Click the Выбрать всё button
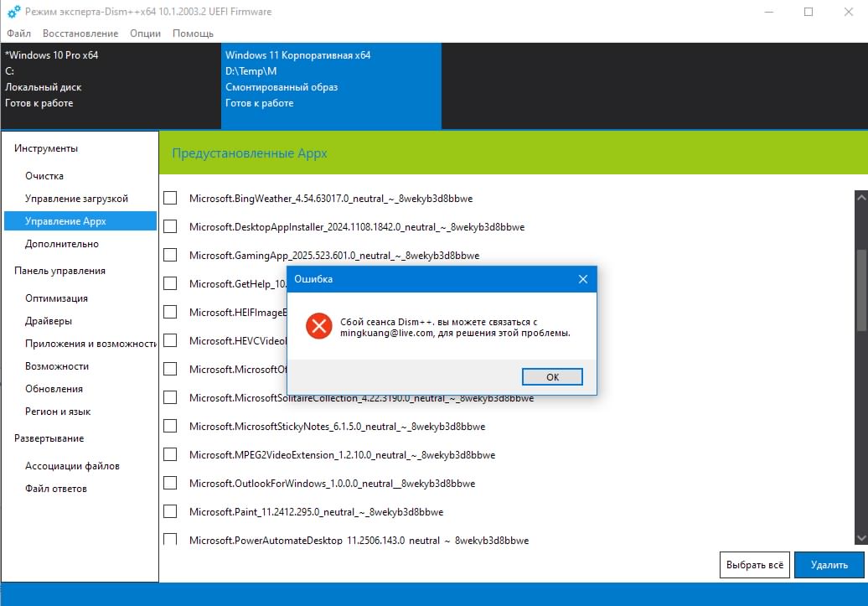 [x=754, y=565]
